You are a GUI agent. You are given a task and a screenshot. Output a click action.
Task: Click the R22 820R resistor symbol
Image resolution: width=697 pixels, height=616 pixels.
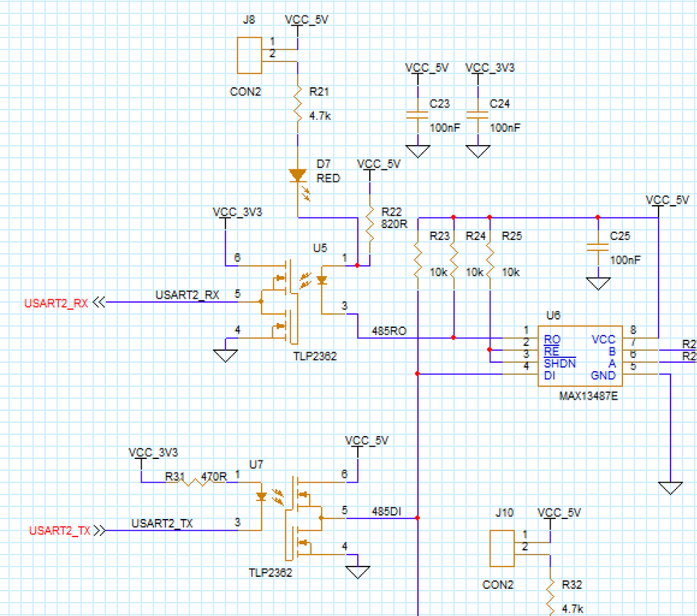370,224
